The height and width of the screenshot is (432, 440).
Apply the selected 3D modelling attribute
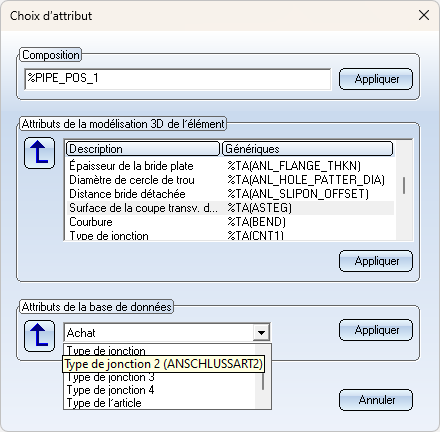(376, 261)
